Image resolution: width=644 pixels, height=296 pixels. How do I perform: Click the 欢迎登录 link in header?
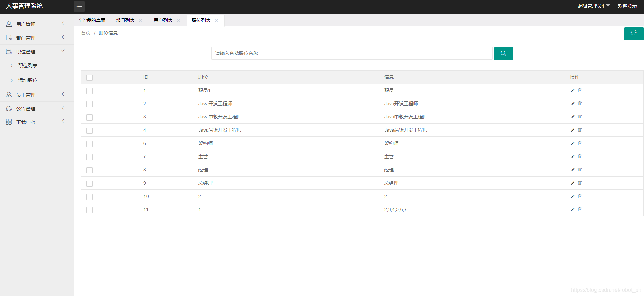(x=627, y=6)
